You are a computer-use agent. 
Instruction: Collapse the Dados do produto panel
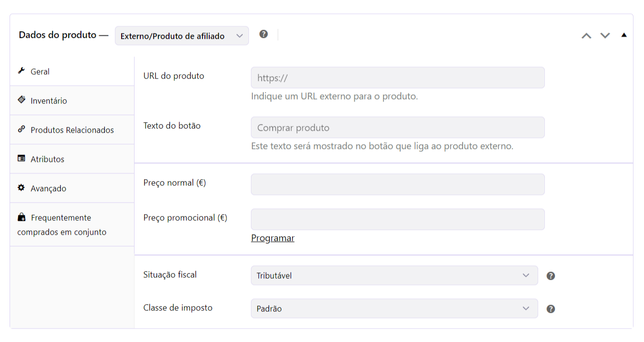pyautogui.click(x=623, y=35)
